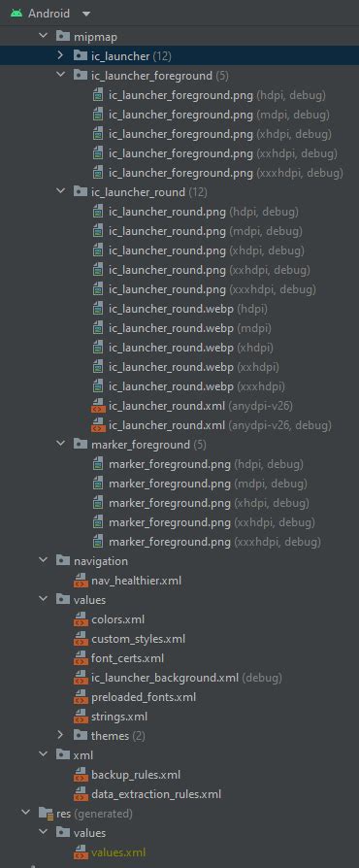
Task: Select values folder under res (generated)
Action: pos(89,833)
